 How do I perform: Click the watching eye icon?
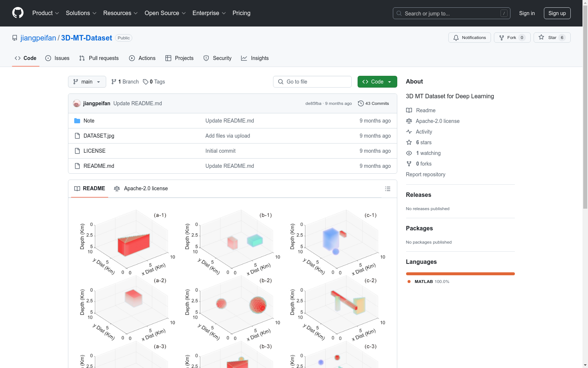click(409, 153)
